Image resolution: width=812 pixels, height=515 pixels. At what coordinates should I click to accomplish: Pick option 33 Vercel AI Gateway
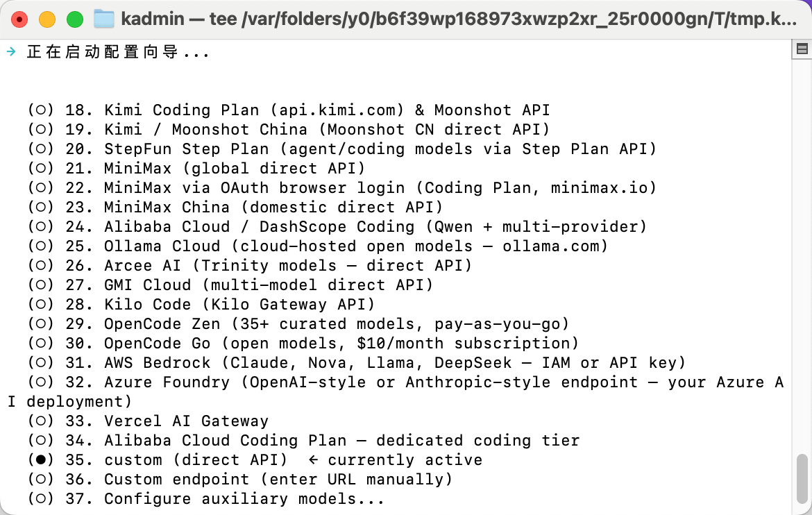(x=41, y=421)
